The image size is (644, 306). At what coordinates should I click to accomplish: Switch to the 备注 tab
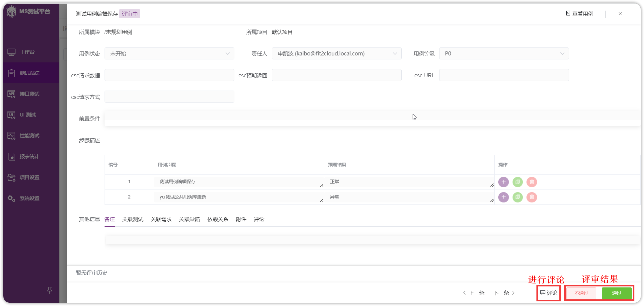point(110,219)
